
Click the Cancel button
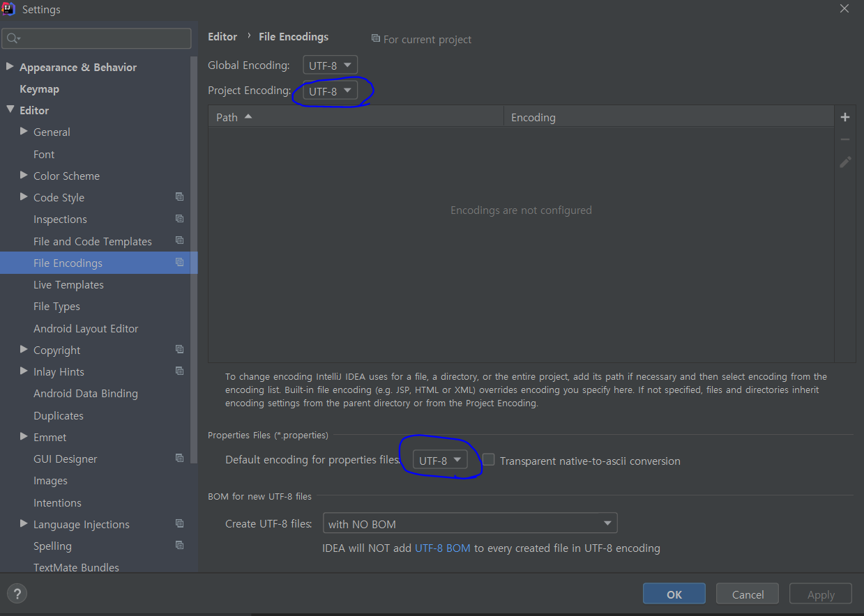(748, 594)
